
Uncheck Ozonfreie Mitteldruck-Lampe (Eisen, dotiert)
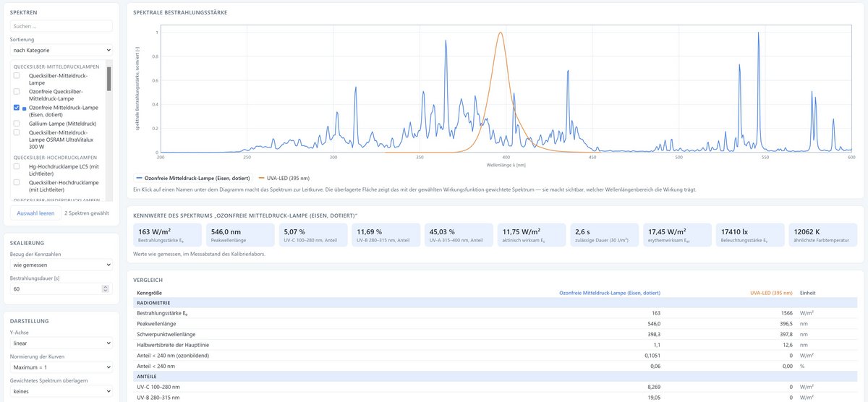point(17,107)
